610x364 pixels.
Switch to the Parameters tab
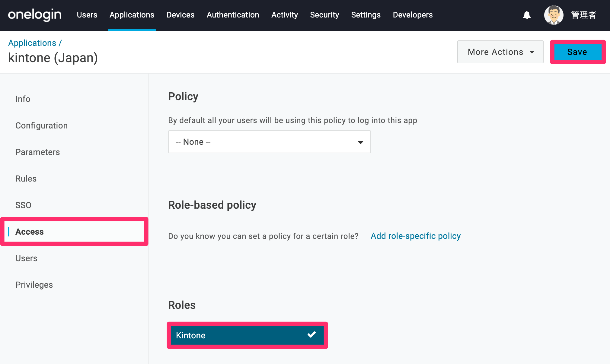pos(38,152)
